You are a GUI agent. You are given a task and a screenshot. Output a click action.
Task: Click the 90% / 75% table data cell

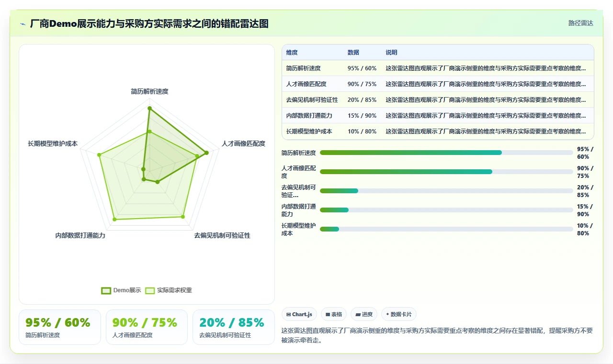pyautogui.click(x=362, y=84)
